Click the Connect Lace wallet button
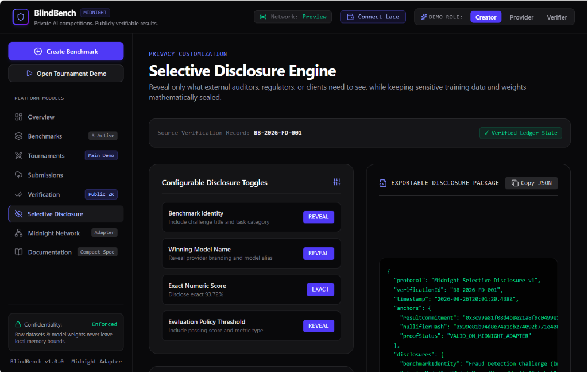Image resolution: width=588 pixels, height=372 pixels. [x=373, y=17]
